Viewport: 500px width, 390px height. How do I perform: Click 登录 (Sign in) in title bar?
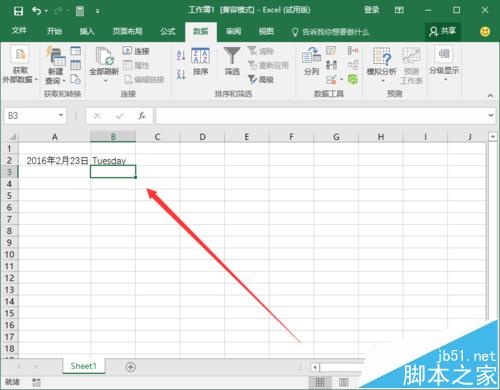pos(371,10)
